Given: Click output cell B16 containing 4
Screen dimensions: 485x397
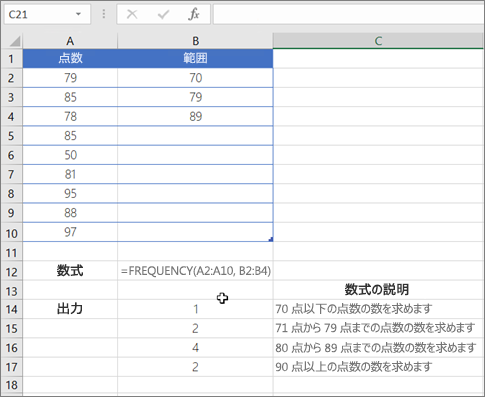Looking at the screenshot, I should [195, 348].
